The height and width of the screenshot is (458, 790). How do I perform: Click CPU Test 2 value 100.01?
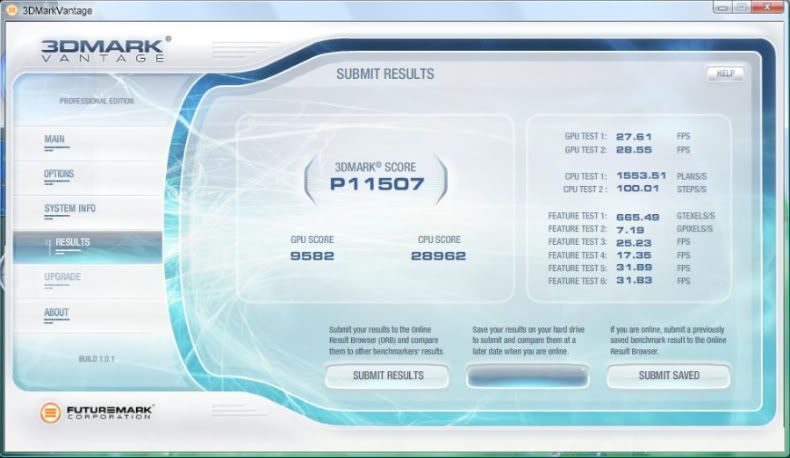[637, 188]
